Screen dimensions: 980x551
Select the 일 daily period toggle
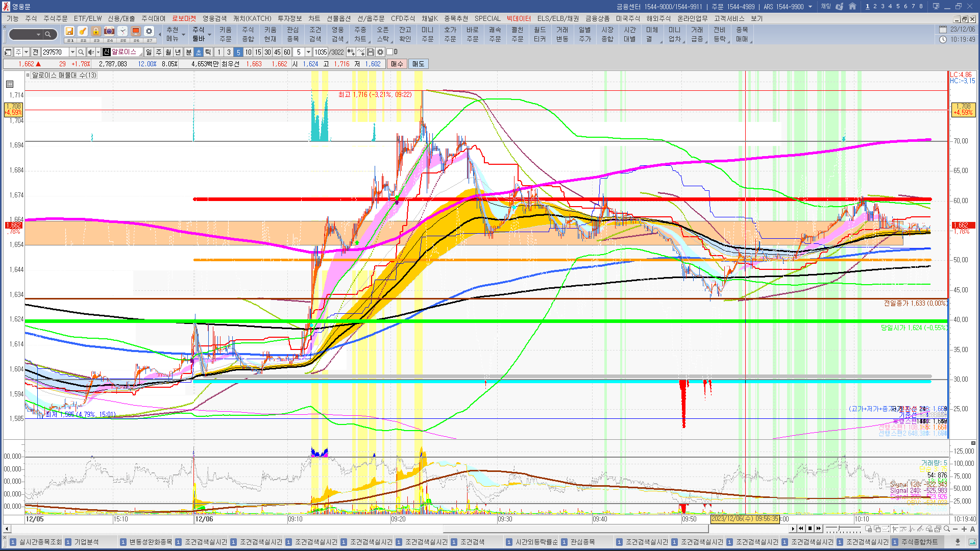[x=149, y=52]
